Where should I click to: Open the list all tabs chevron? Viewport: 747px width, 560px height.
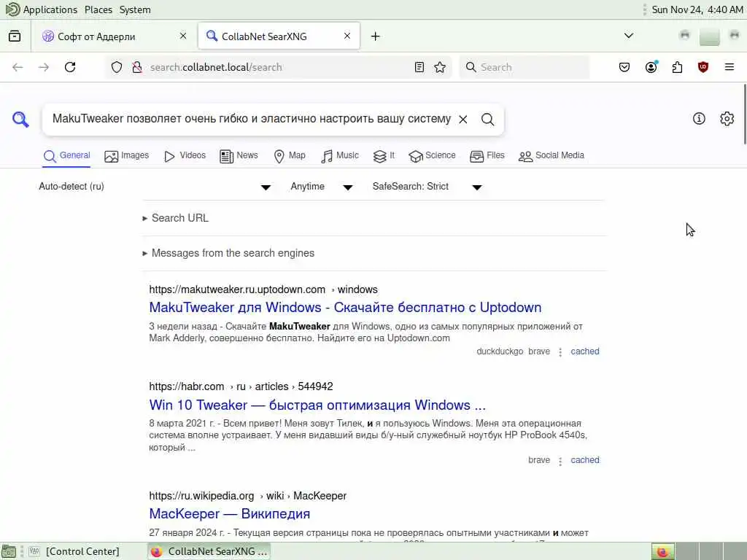(x=629, y=36)
